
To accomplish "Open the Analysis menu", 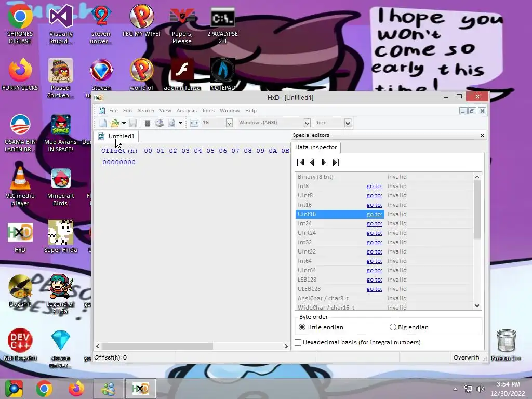I will [x=187, y=111].
